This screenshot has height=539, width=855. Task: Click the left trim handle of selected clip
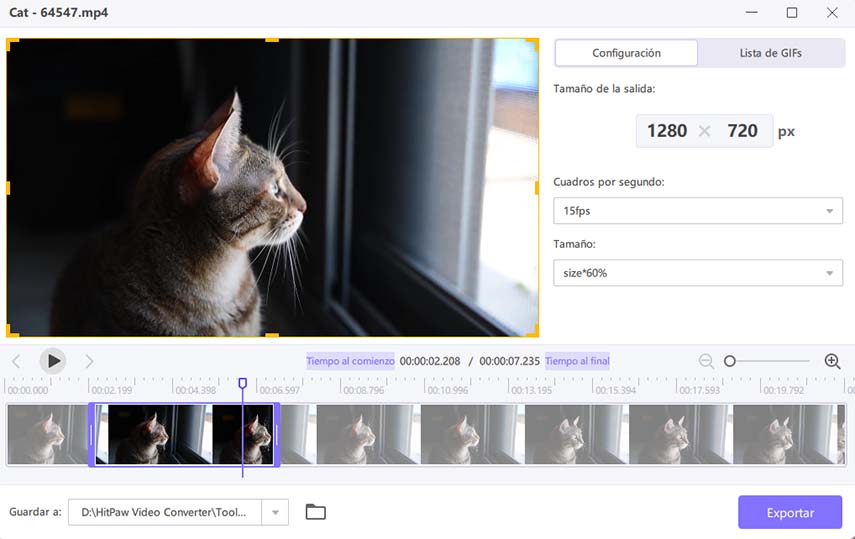point(92,435)
